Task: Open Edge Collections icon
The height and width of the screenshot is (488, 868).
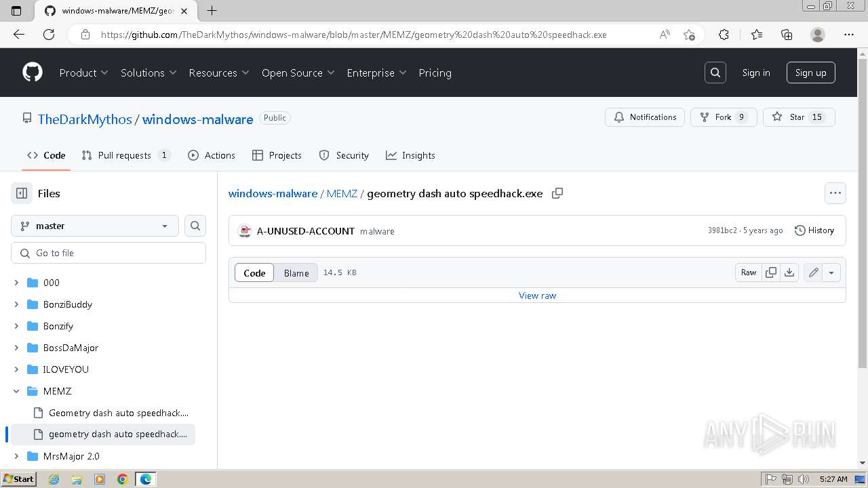Action: tap(787, 35)
